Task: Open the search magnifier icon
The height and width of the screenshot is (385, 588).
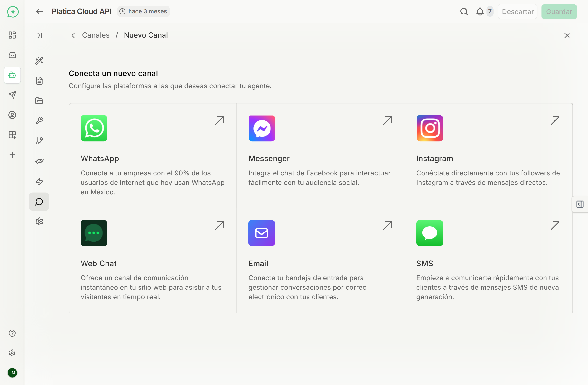Action: (464, 11)
